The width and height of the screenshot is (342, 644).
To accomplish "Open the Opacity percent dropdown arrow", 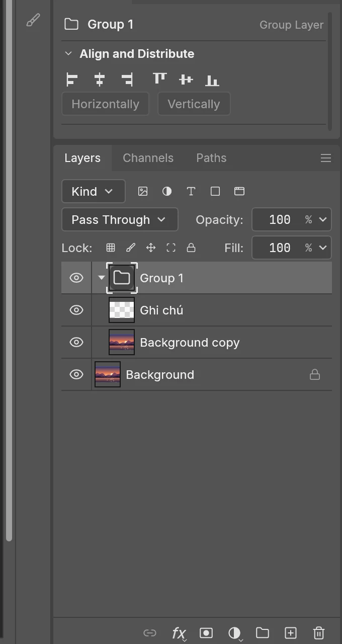I will pyautogui.click(x=323, y=219).
